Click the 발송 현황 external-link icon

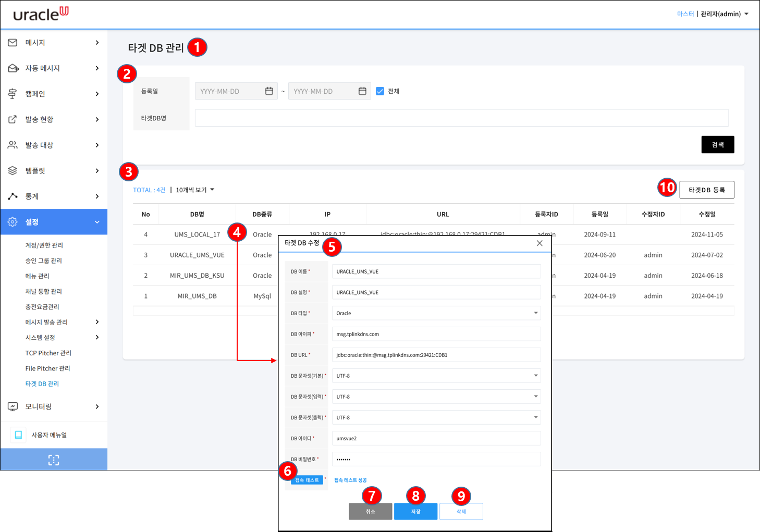13,119
